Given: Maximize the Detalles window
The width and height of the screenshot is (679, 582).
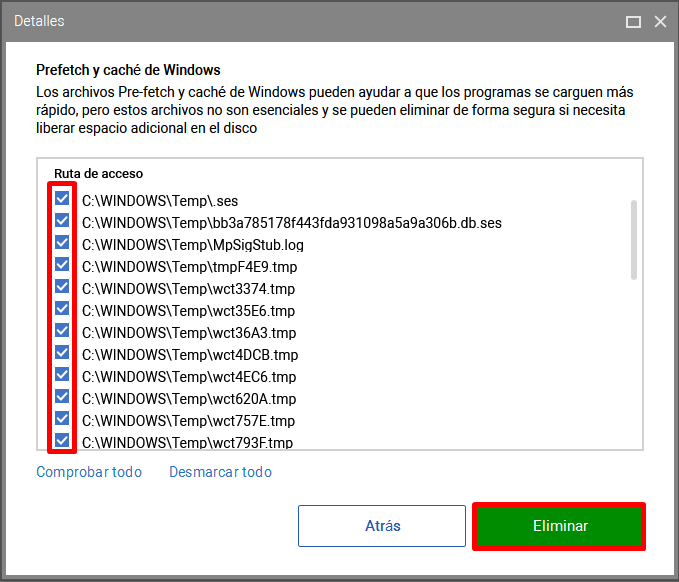Looking at the screenshot, I should [x=633, y=21].
